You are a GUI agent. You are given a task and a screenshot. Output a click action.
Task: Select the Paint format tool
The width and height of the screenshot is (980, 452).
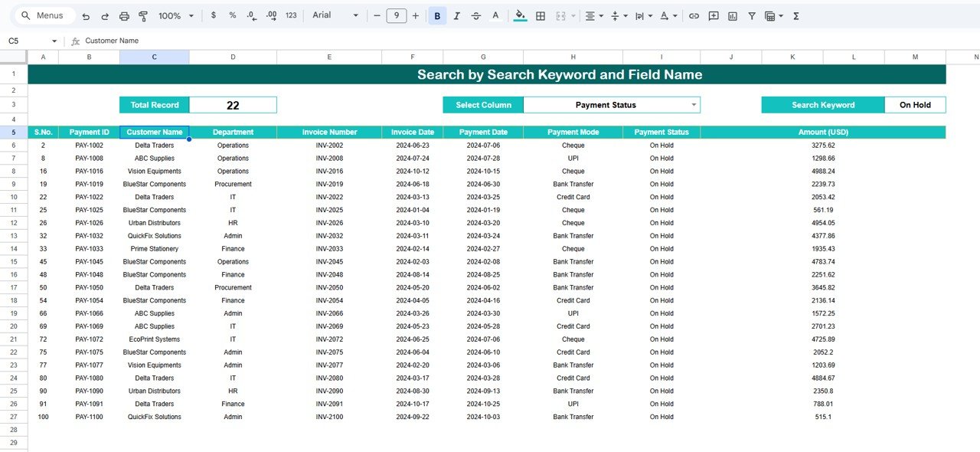pyautogui.click(x=142, y=15)
